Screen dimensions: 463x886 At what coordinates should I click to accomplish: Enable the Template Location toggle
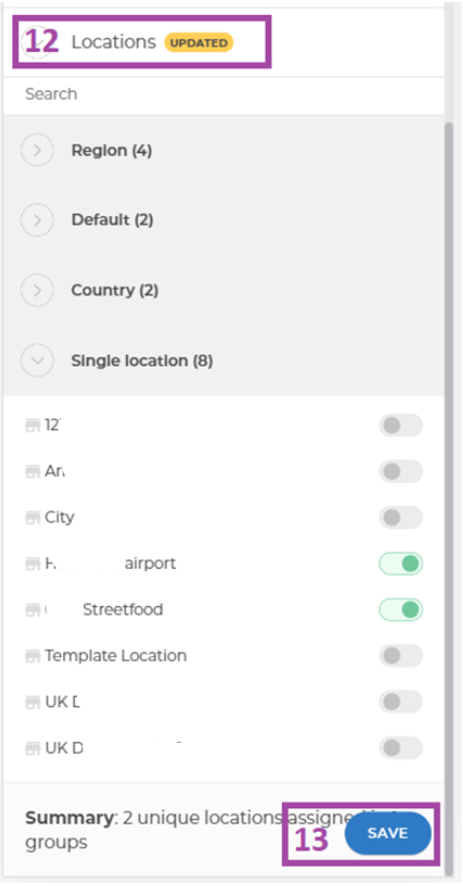[400, 655]
